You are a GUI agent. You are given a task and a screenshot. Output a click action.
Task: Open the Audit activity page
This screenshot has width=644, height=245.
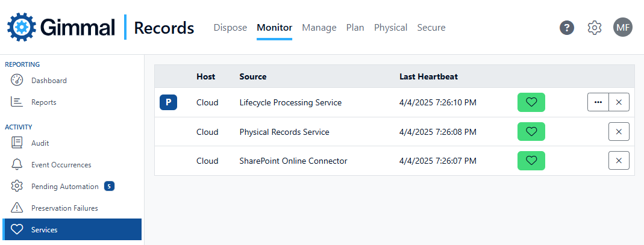coord(40,143)
